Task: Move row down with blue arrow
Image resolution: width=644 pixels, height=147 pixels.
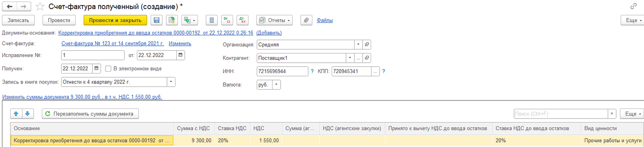Action: 27,114
